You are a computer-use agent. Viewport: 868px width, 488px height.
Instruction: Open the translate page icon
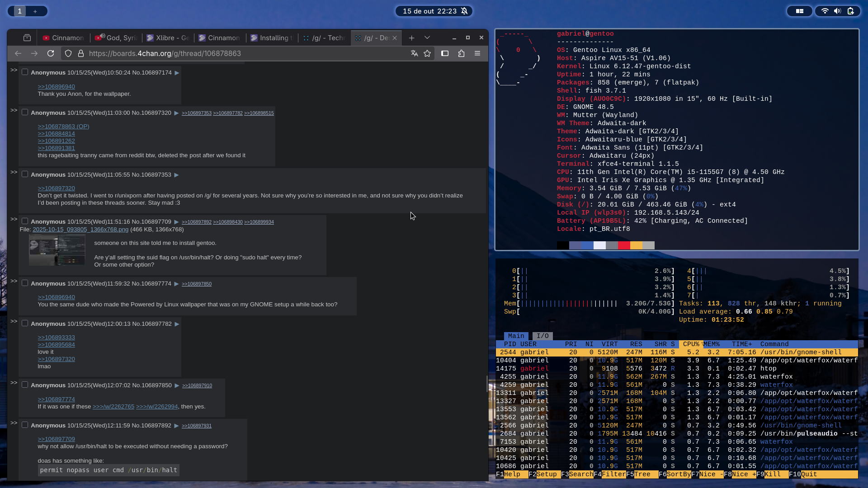414,53
